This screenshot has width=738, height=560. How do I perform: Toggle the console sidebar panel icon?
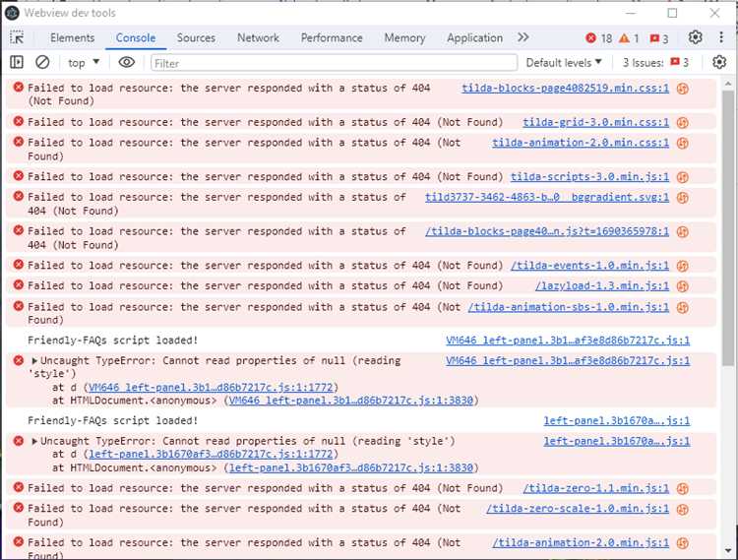pyautogui.click(x=17, y=62)
